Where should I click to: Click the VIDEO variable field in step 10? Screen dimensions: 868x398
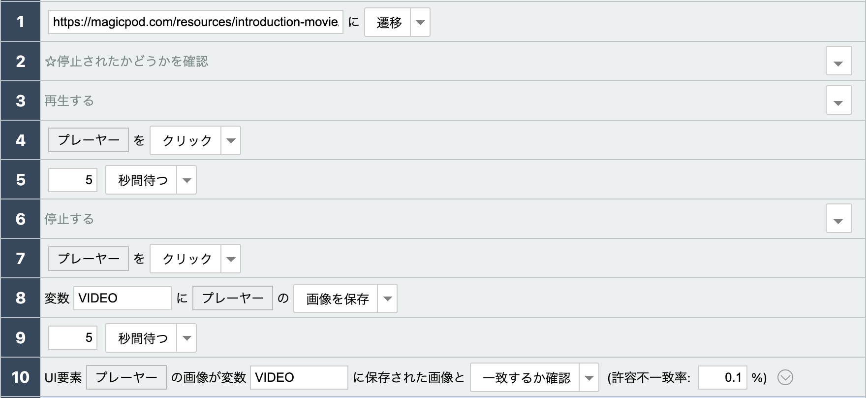tap(299, 377)
